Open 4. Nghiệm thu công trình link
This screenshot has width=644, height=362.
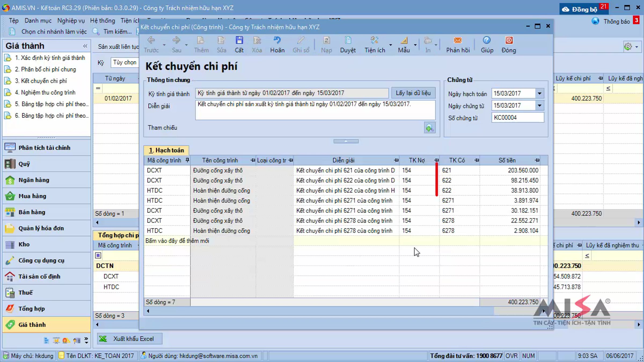coord(45,93)
